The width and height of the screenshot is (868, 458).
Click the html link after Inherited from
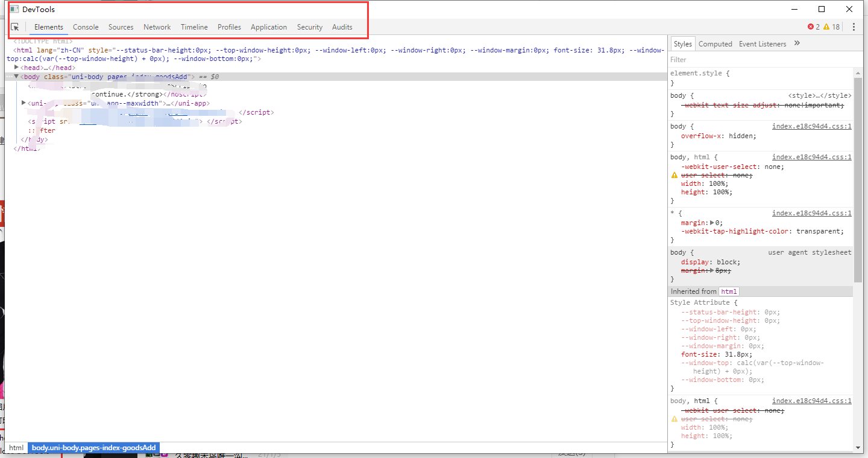pyautogui.click(x=729, y=291)
